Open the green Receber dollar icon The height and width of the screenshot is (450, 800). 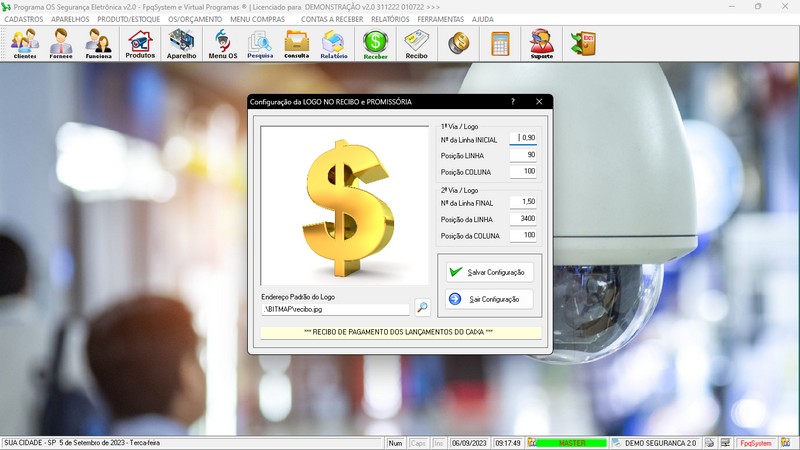(x=375, y=44)
